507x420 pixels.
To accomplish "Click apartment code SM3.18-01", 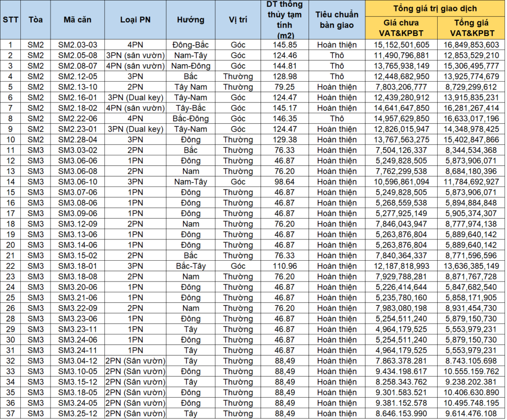I will [77, 266].
